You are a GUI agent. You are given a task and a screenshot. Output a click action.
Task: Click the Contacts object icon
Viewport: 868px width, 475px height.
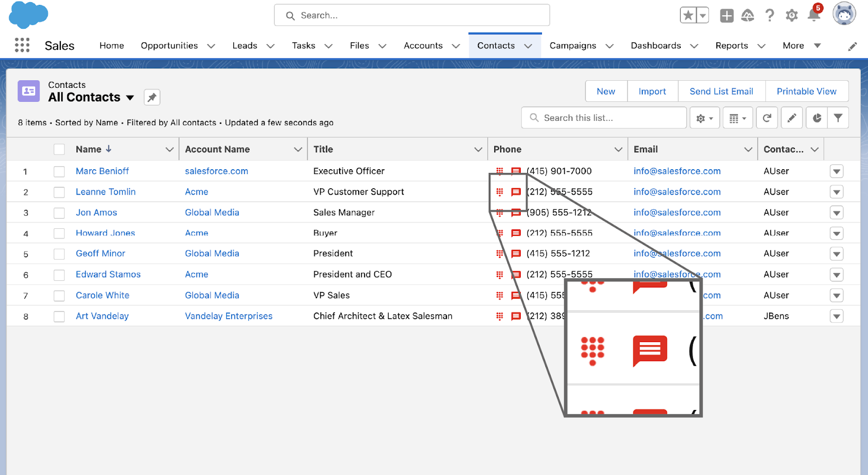coord(29,91)
